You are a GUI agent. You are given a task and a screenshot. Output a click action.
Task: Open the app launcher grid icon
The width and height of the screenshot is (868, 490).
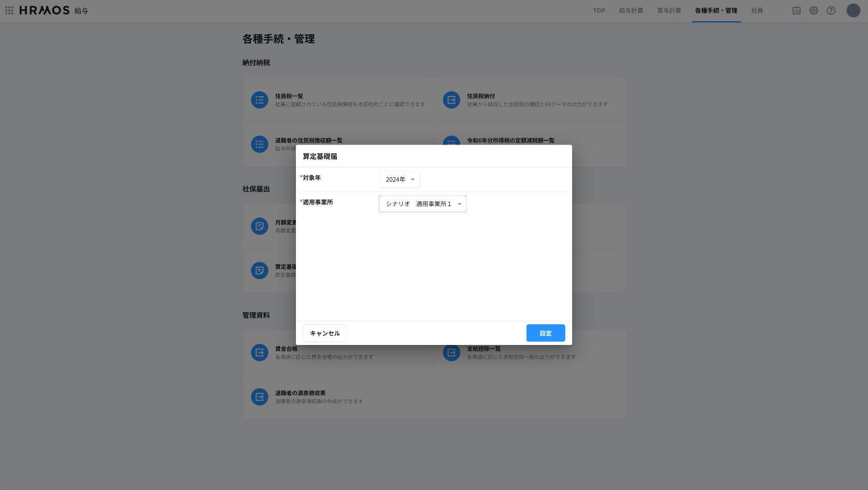[9, 10]
